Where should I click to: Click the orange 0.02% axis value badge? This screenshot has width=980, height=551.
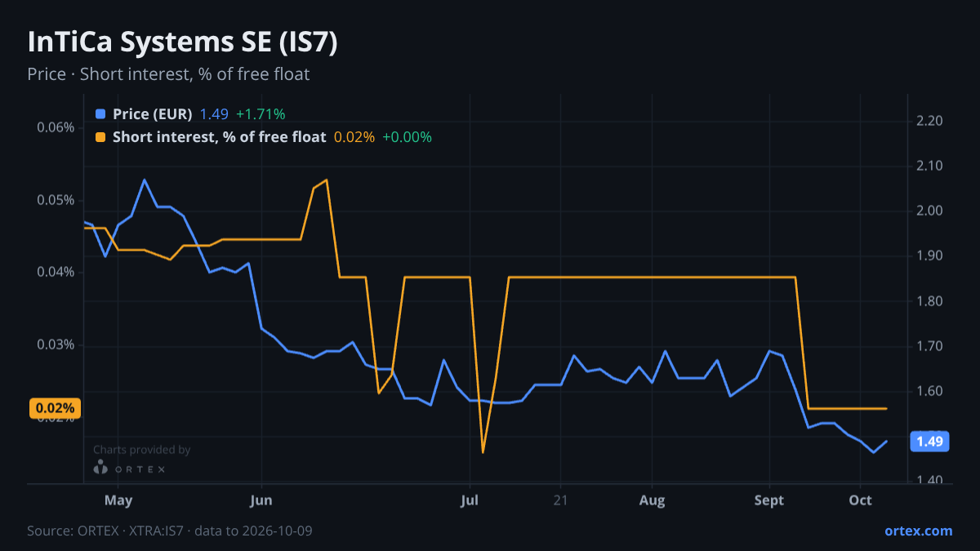click(55, 408)
